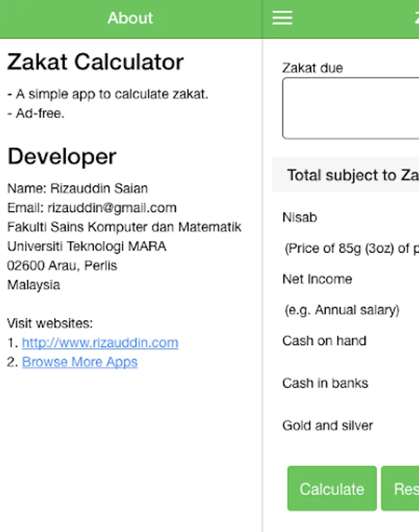Click the Annual salary example hint
The image size is (419, 532).
pos(342,310)
